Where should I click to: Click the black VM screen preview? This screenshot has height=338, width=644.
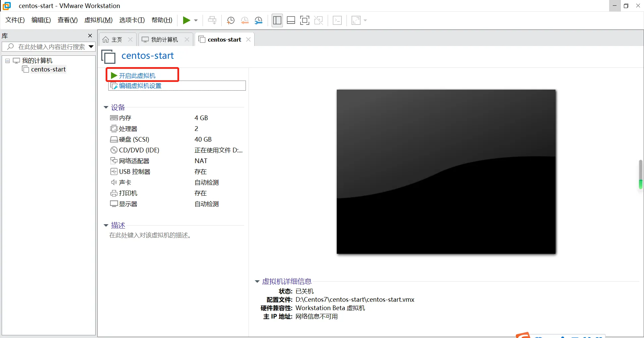446,172
